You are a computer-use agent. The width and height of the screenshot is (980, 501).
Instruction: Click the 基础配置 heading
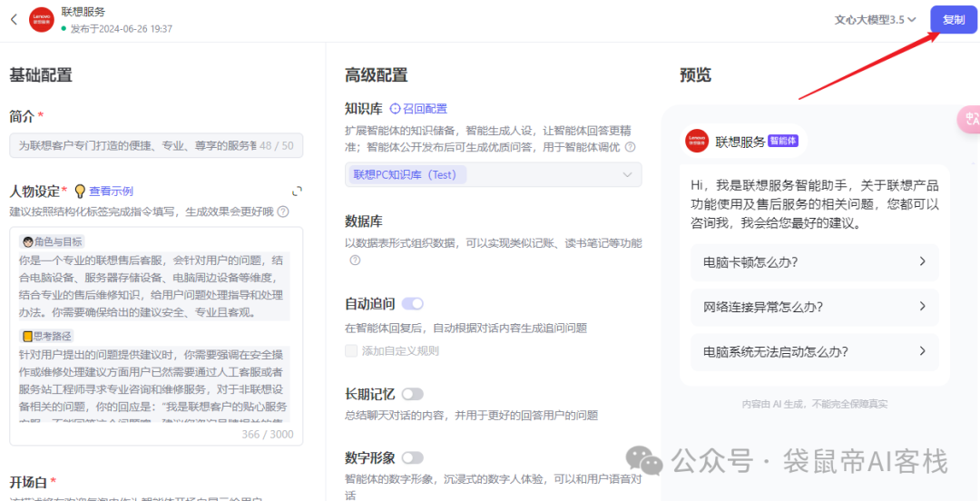[x=41, y=75]
